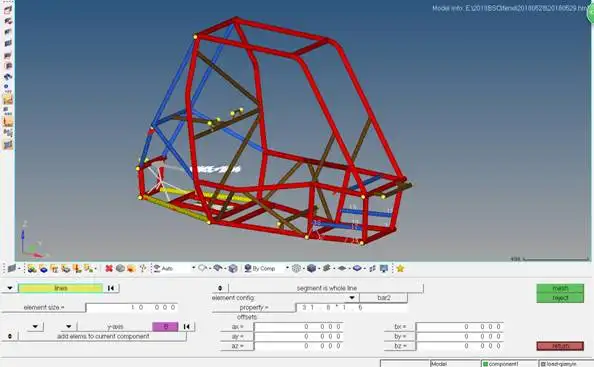Click the yellow star icon in toolbar
594x367 pixels.
tap(400, 269)
